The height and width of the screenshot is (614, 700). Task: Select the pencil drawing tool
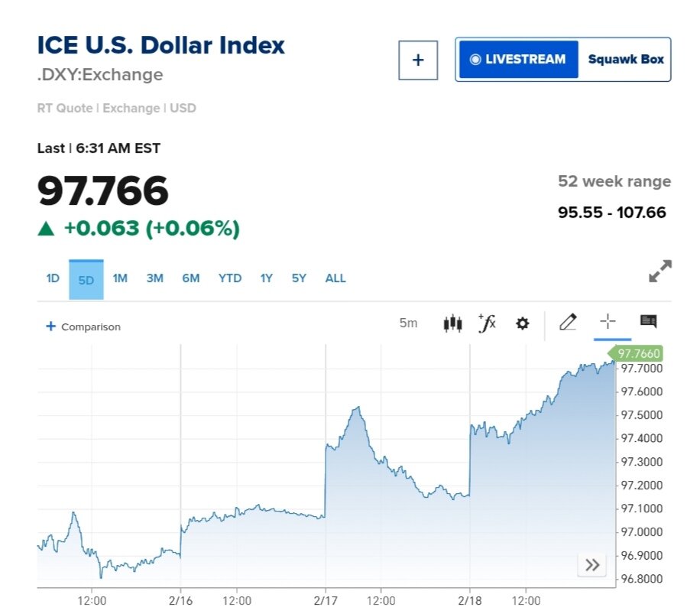567,323
